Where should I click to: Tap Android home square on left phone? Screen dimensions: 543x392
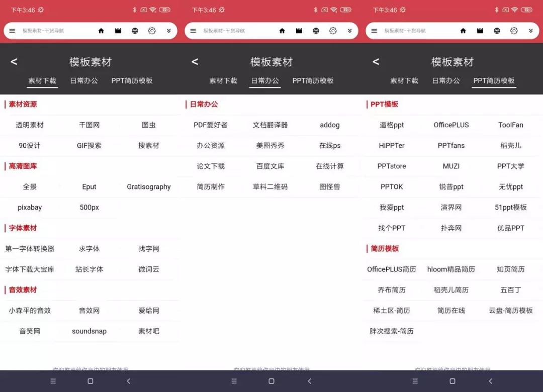click(x=90, y=381)
